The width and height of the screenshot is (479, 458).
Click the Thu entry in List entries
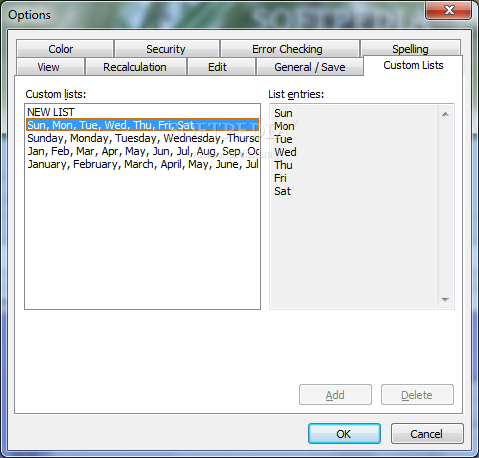(x=283, y=165)
